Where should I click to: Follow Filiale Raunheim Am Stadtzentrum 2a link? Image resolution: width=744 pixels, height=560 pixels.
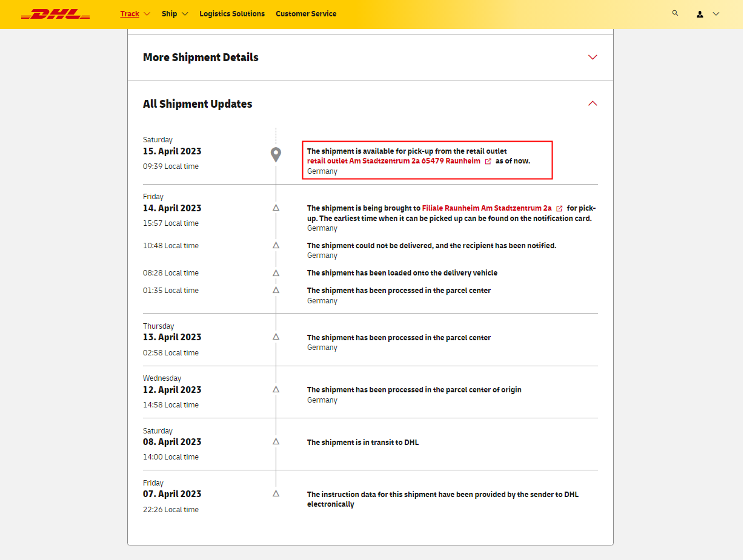(487, 208)
